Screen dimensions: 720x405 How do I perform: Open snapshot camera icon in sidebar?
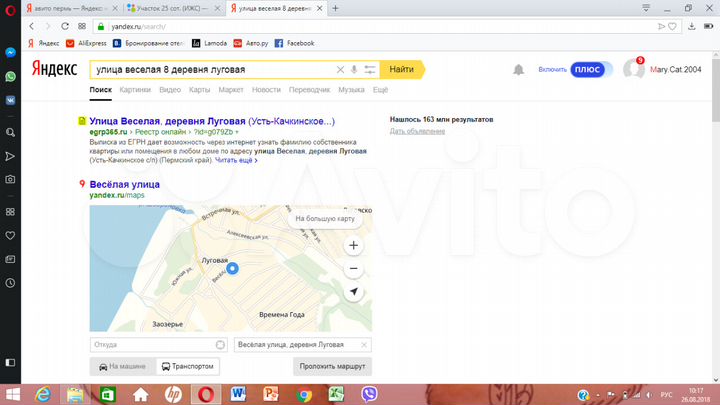pyautogui.click(x=10, y=180)
